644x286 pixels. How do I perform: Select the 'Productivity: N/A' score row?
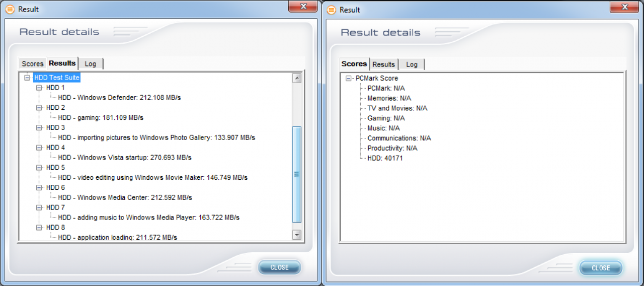pyautogui.click(x=392, y=148)
